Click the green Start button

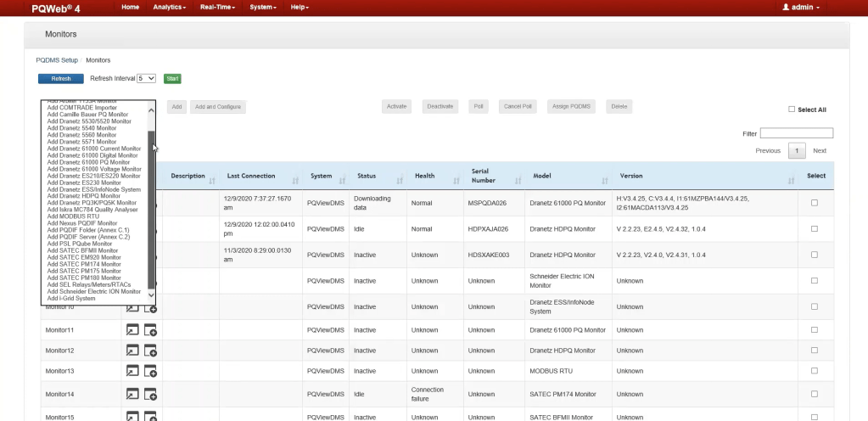point(172,79)
